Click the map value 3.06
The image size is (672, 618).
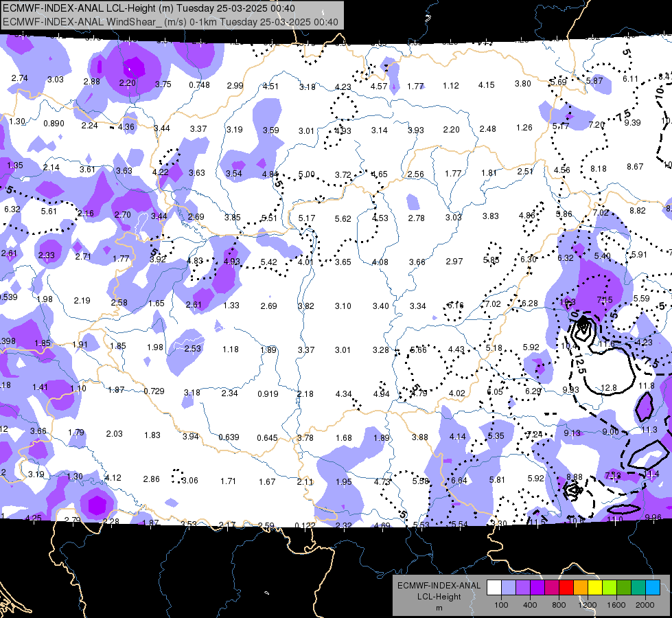click(x=190, y=481)
